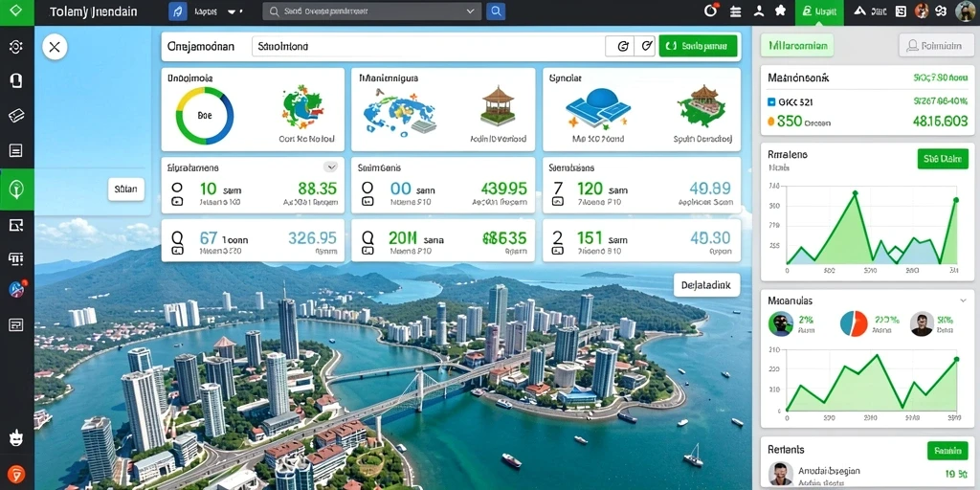Screen dimensions: 980x490
Task: Click the round X close button
Action: tap(55, 47)
